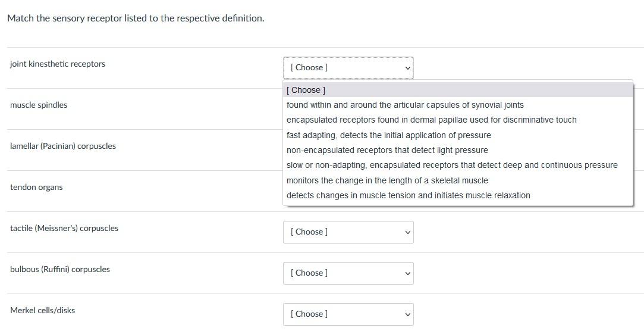The height and width of the screenshot is (334, 644).
Task: Click the chevron on the open joint kinesthetic dropdown
Action: 407,68
